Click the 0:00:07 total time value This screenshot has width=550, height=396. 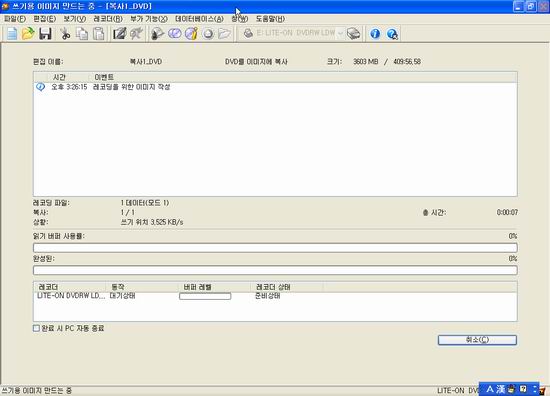[x=507, y=212]
